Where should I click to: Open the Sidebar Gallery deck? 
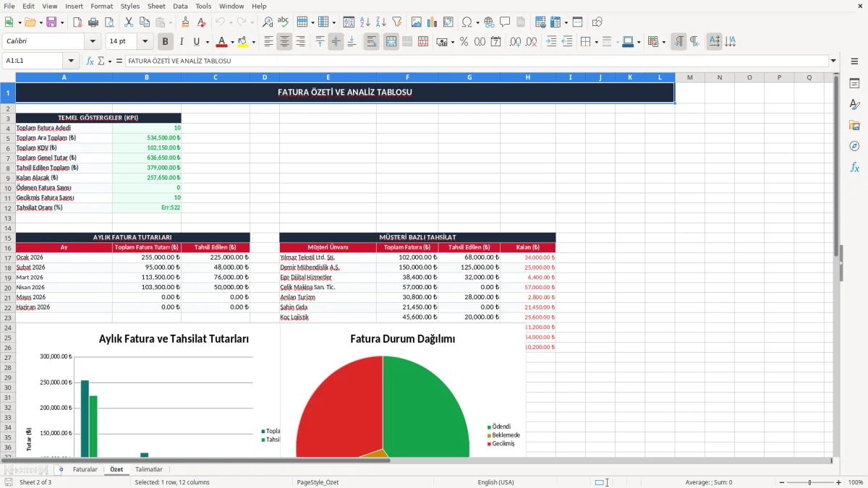pyautogui.click(x=854, y=126)
